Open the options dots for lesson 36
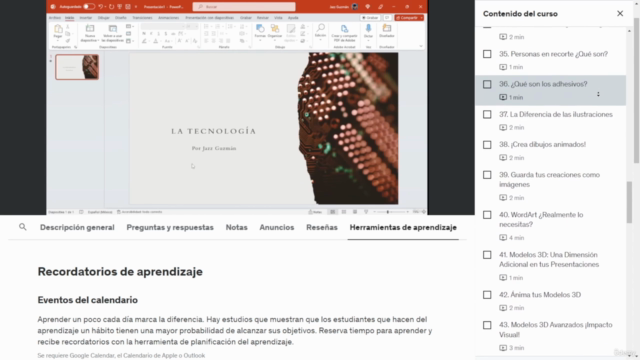 (x=598, y=94)
